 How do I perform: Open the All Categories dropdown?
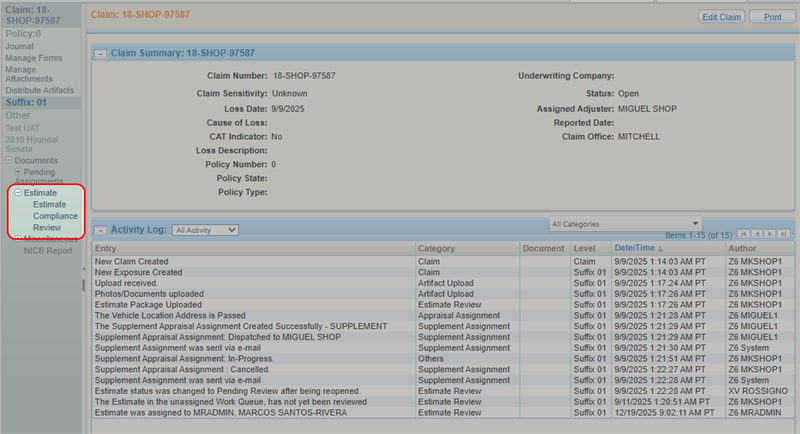625,223
